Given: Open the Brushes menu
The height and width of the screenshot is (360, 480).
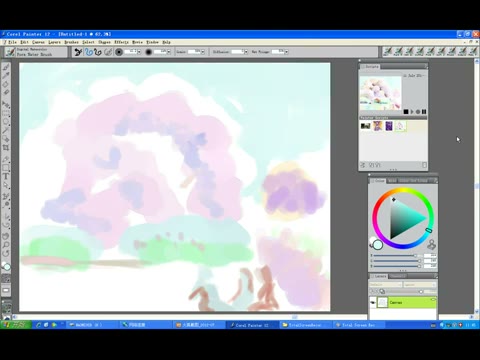Looking at the screenshot, I should [71, 42].
